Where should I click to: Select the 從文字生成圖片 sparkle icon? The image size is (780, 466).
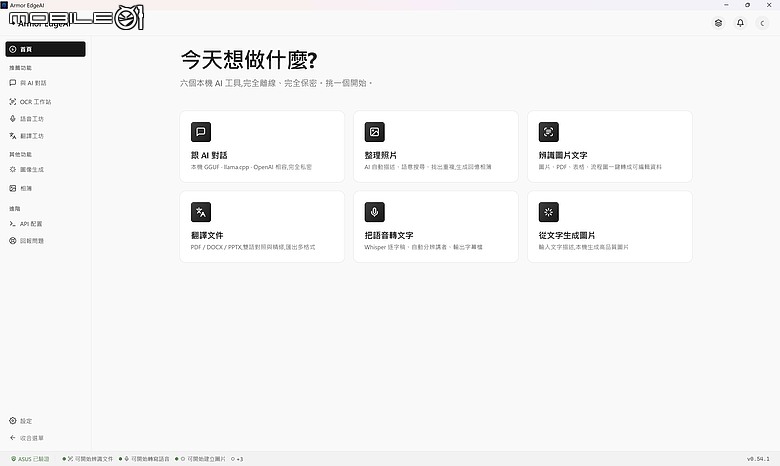[549, 212]
